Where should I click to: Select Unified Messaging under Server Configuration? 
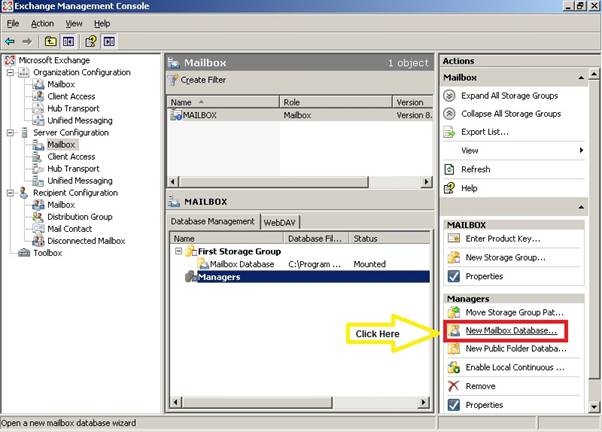80,180
